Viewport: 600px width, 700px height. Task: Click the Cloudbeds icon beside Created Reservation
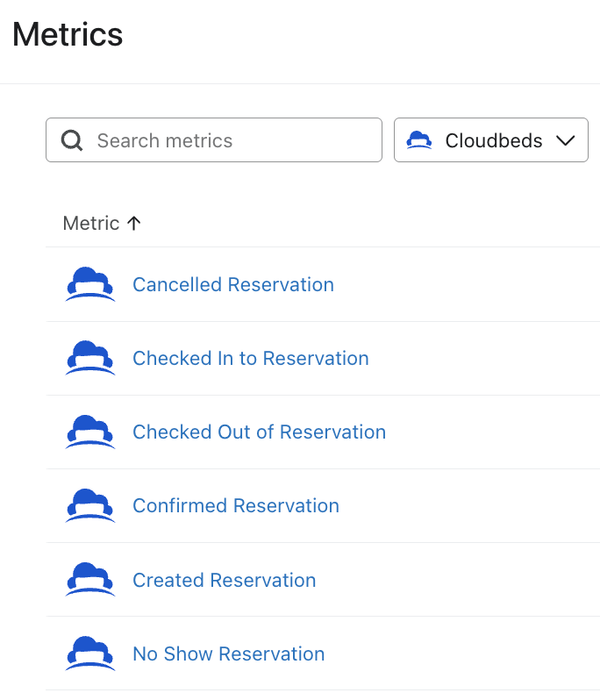(x=90, y=580)
